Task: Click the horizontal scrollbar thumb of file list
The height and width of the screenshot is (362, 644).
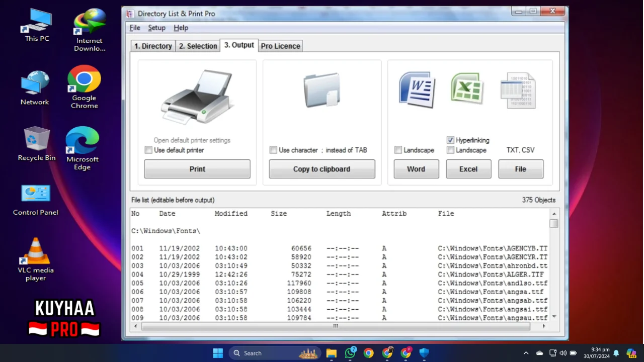Action: pos(336,326)
